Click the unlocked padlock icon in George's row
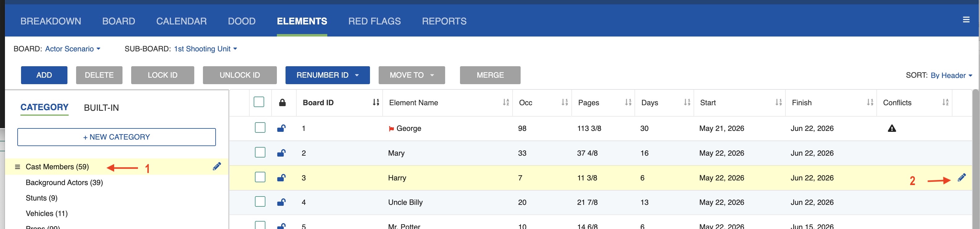Image resolution: width=980 pixels, height=229 pixels. point(281,128)
